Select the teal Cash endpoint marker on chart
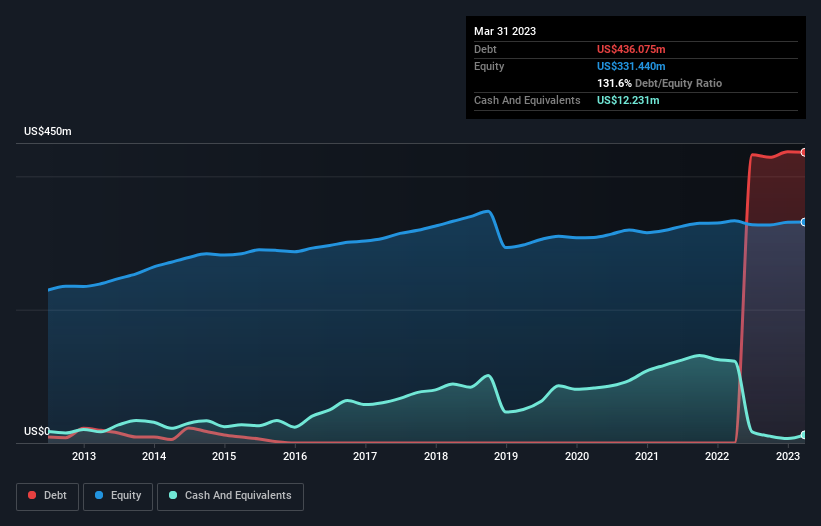This screenshot has height=526, width=821. tap(804, 435)
